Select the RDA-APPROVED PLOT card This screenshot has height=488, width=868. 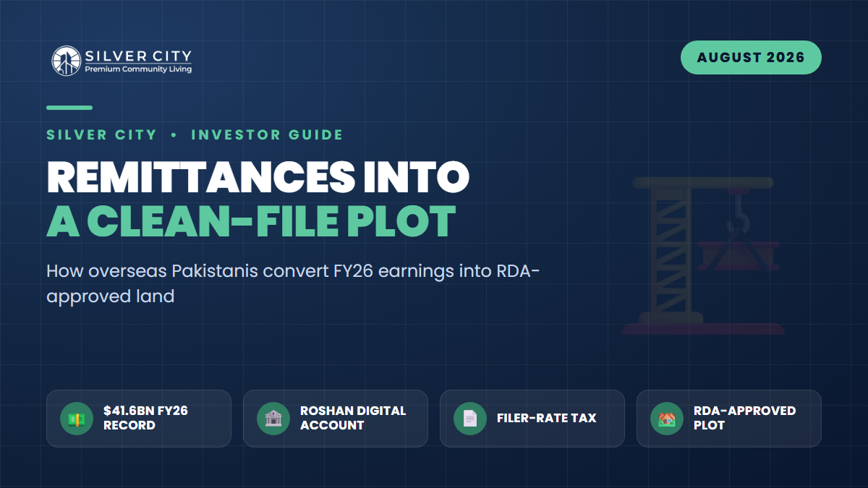coord(729,419)
